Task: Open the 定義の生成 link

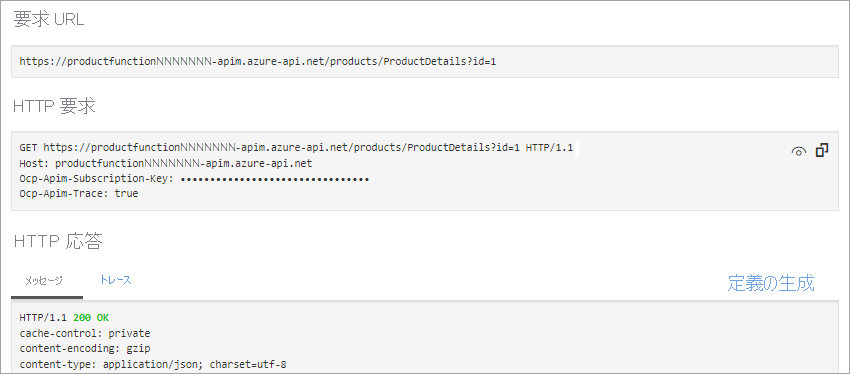Action: [770, 282]
